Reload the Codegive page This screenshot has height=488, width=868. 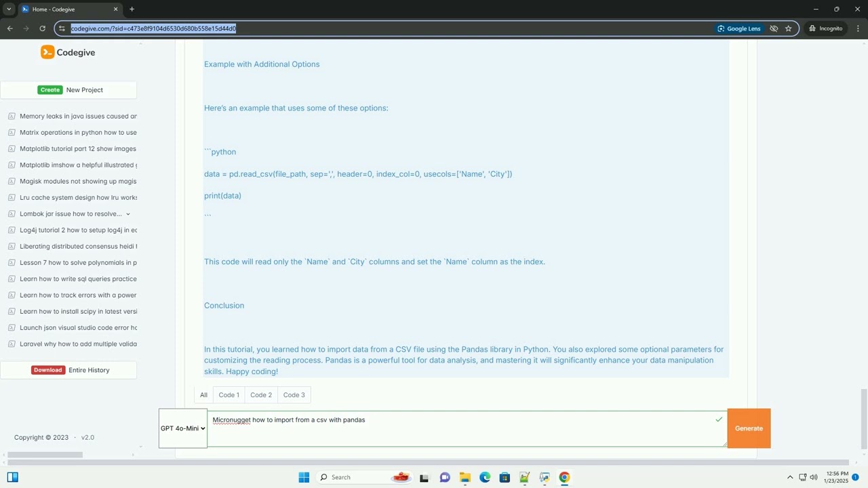pos(42,28)
